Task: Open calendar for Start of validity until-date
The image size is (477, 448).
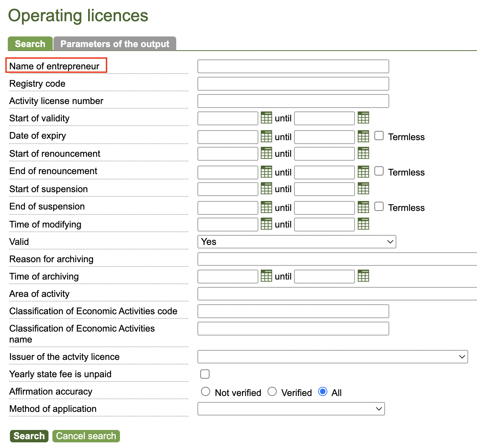Action: [x=363, y=118]
